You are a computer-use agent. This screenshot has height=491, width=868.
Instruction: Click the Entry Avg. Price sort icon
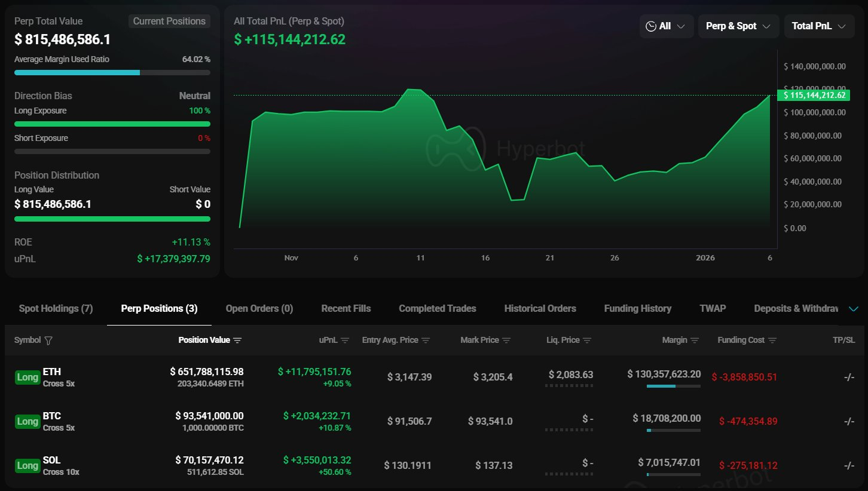[x=426, y=340]
